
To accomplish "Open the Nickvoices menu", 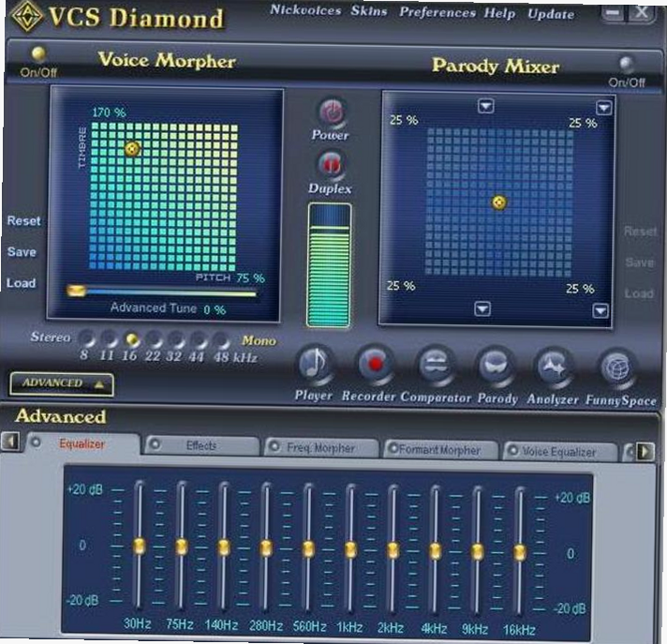I will (305, 9).
